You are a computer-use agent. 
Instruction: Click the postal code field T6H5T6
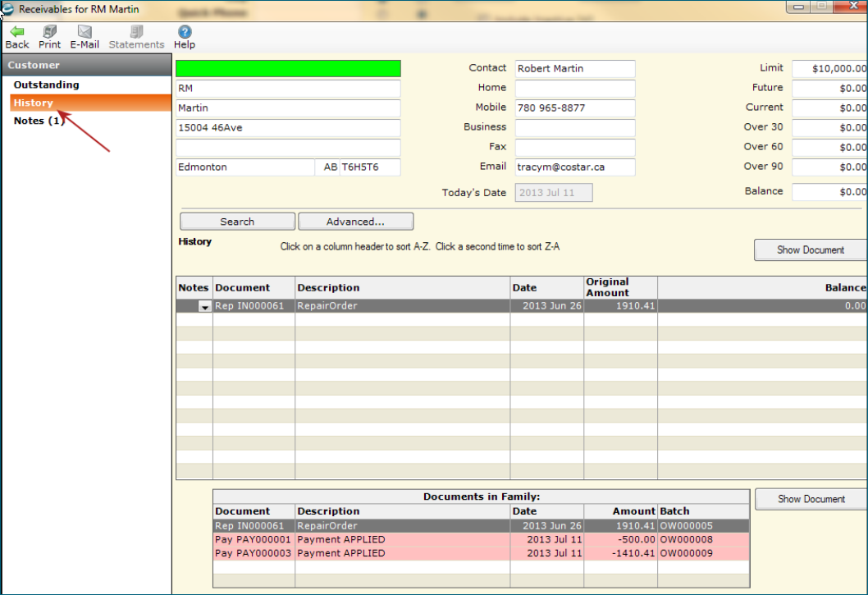tap(370, 167)
